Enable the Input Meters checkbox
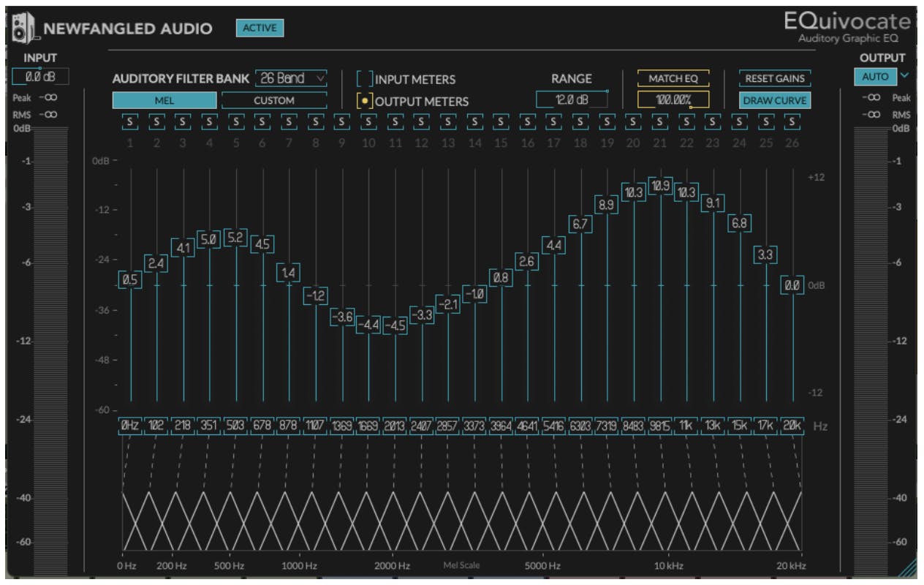 pos(365,79)
